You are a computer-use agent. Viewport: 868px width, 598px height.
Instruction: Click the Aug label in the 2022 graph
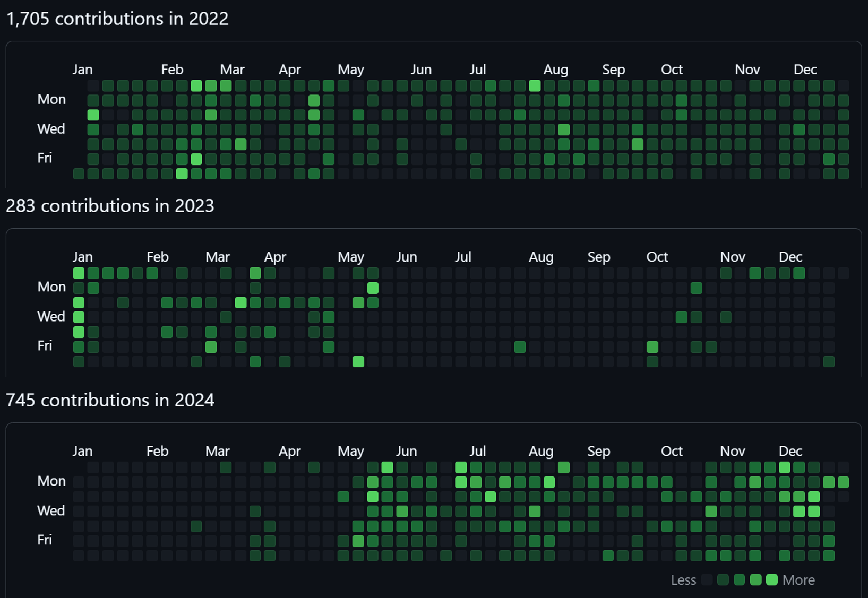pos(556,70)
